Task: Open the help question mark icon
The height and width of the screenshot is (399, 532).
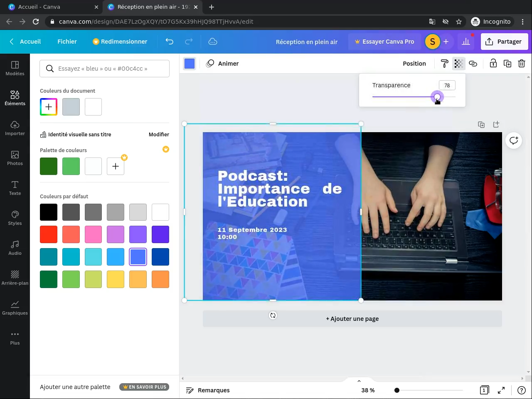Action: click(x=522, y=390)
